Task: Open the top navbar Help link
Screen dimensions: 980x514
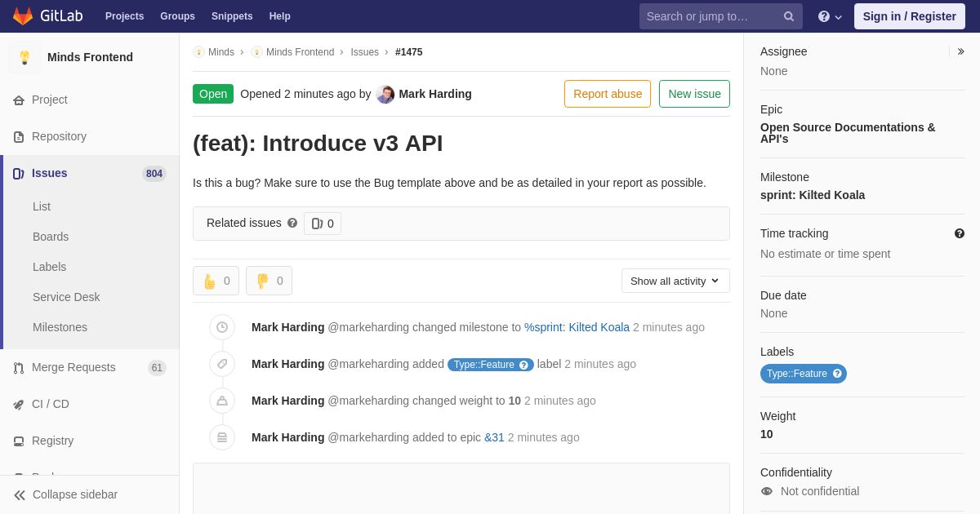Action: [x=280, y=16]
